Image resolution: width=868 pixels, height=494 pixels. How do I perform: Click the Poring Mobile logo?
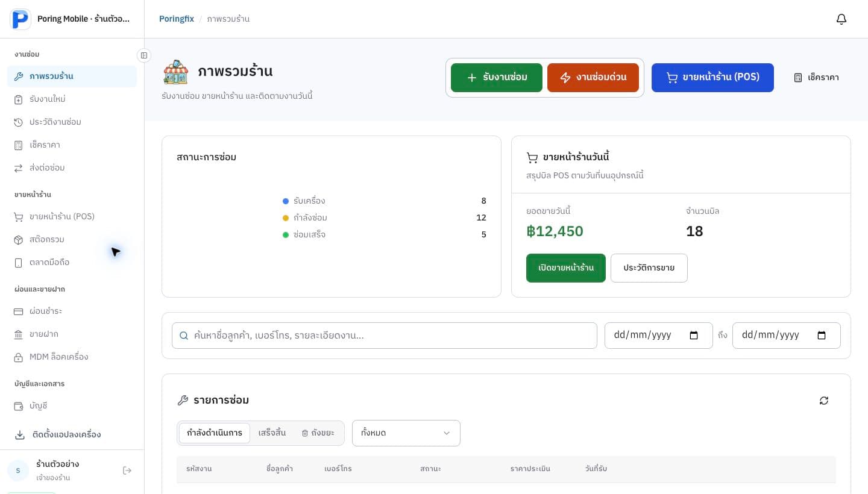[20, 19]
